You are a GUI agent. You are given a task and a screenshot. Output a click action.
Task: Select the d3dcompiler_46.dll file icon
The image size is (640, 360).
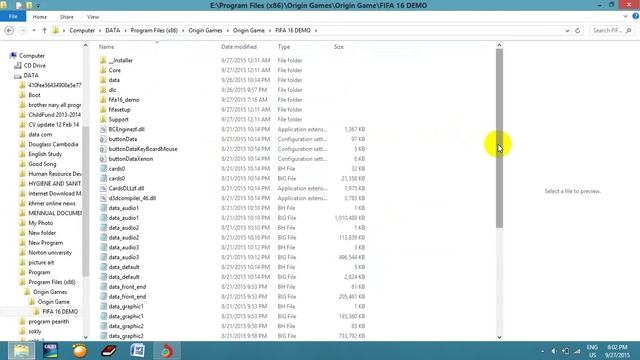(103, 198)
